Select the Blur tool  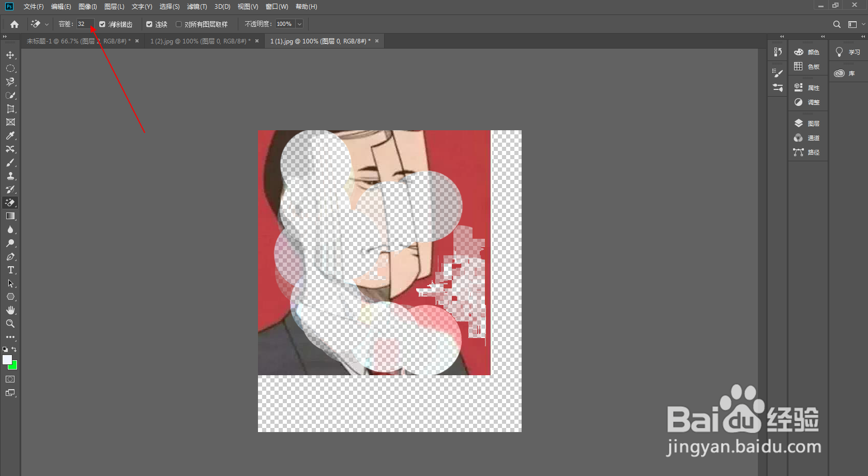tap(10, 229)
